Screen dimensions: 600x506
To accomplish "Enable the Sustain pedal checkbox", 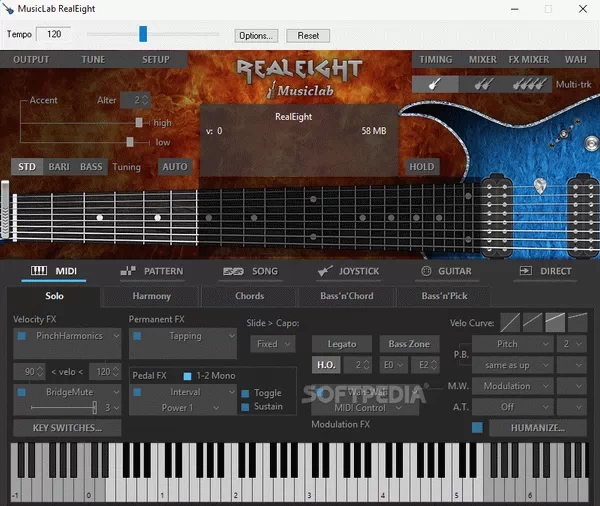I will coord(245,407).
